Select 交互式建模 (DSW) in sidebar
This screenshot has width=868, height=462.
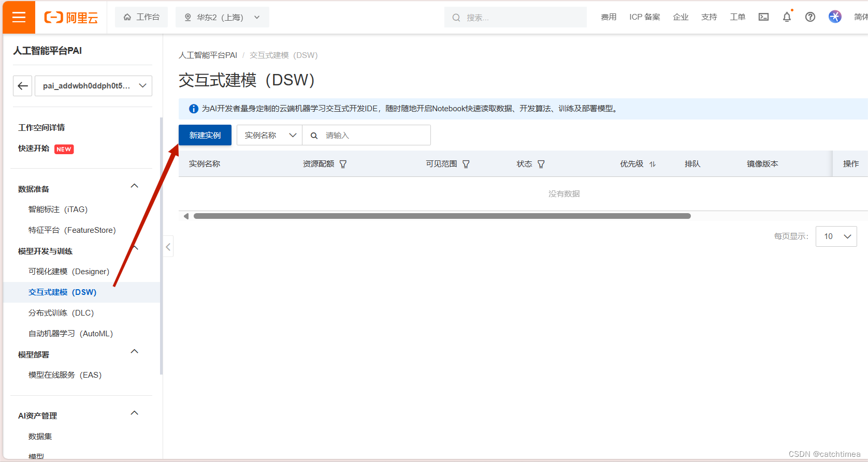(62, 292)
